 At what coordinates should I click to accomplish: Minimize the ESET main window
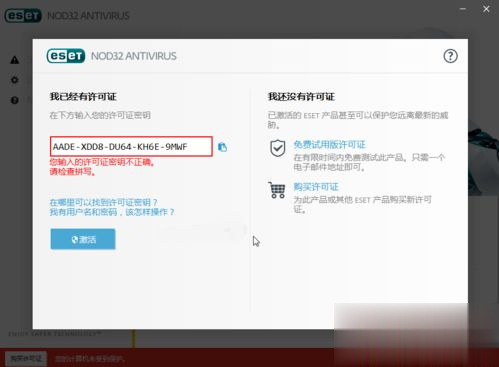463,9
